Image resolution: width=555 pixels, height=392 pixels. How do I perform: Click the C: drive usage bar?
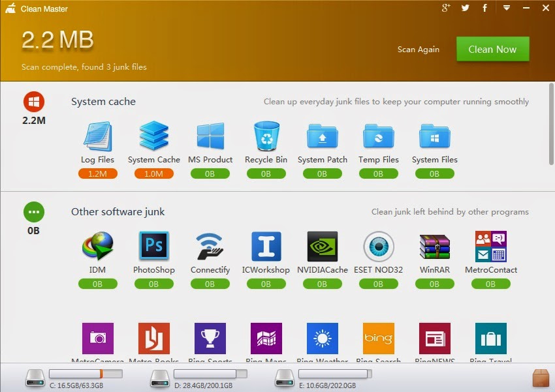tap(86, 374)
